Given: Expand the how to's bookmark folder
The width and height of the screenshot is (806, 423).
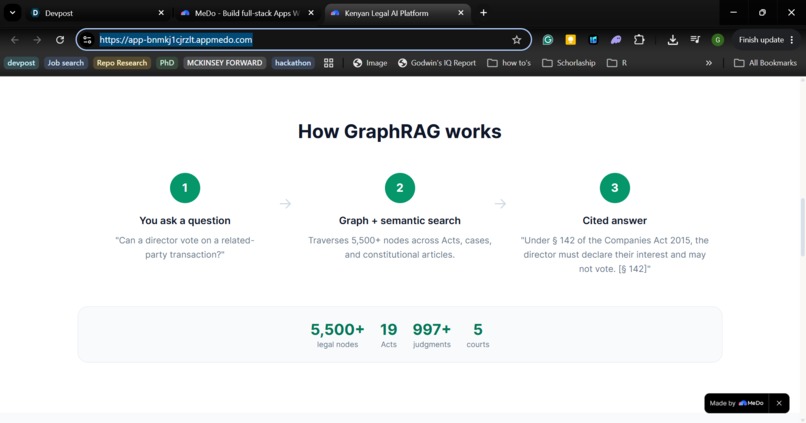Looking at the screenshot, I should point(509,63).
